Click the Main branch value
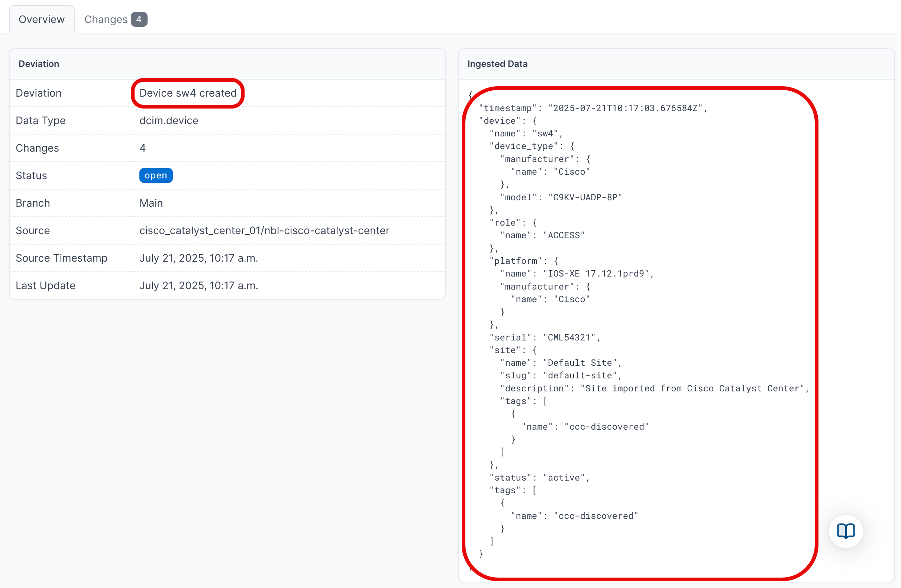Image resolution: width=901 pixels, height=588 pixels. (x=151, y=203)
